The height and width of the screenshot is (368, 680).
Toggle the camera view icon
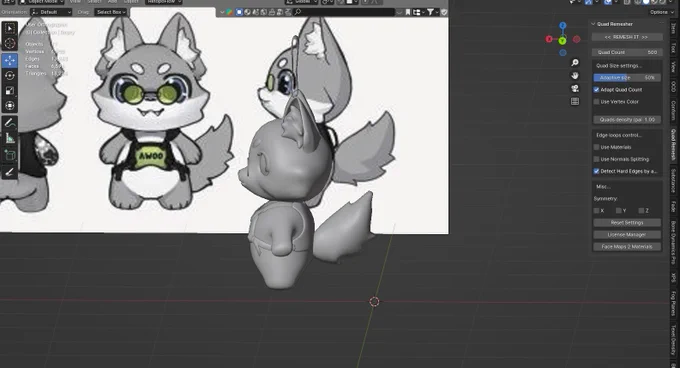click(575, 88)
